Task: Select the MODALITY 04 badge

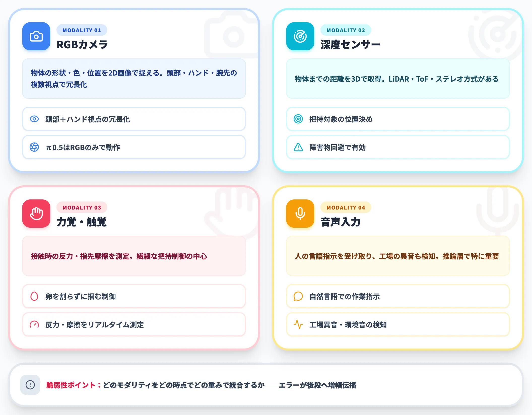Action: 346,208
